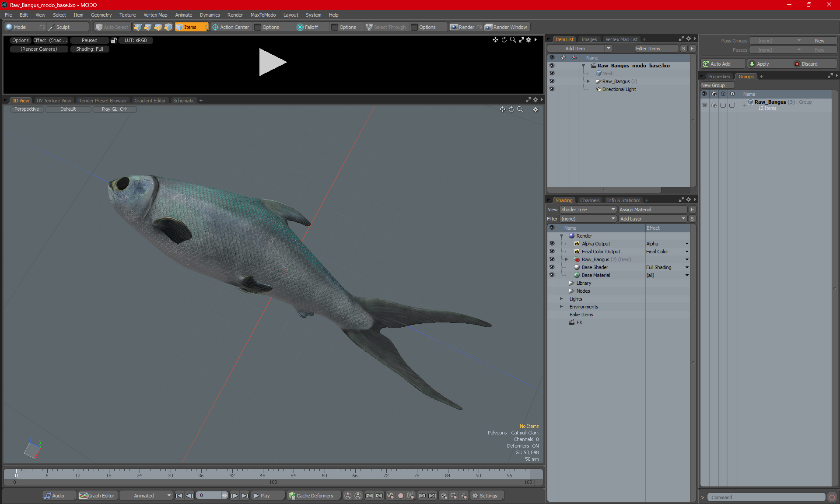Screen dimensions: 840x504
Task: Select the Falloff tool icon
Action: [300, 27]
